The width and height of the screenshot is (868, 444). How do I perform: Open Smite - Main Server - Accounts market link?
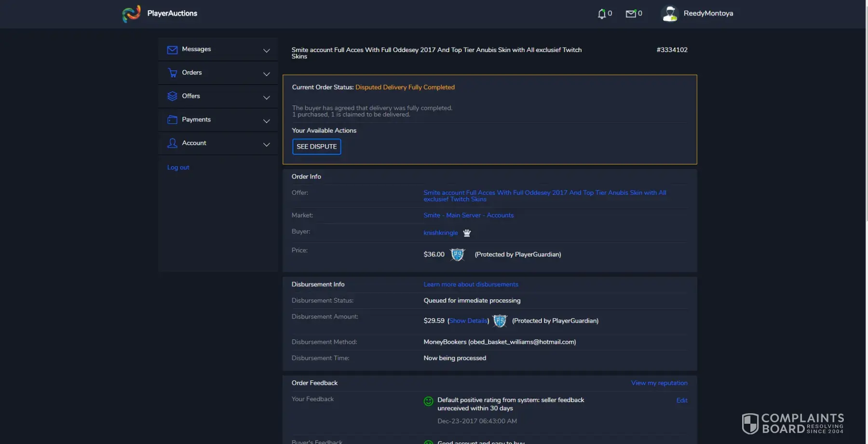[468, 215]
